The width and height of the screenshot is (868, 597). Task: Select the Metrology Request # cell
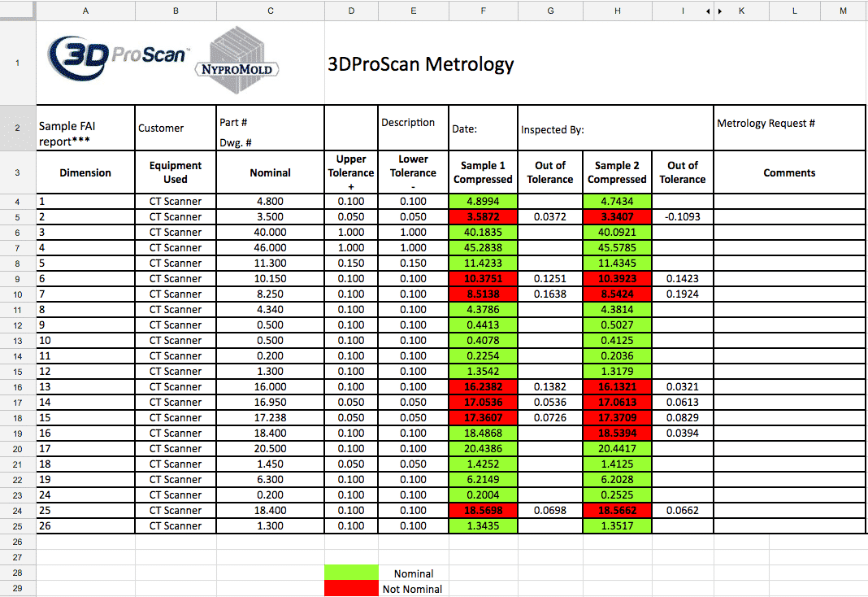789,128
